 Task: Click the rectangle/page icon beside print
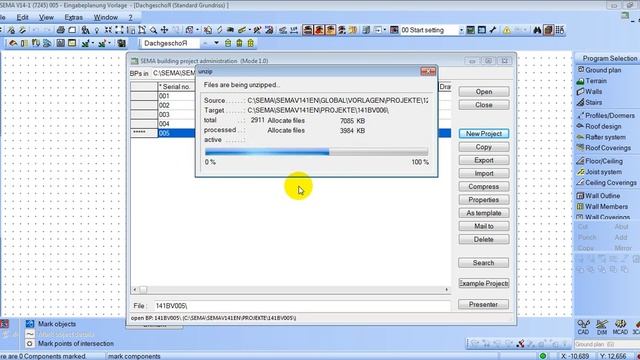(72, 30)
